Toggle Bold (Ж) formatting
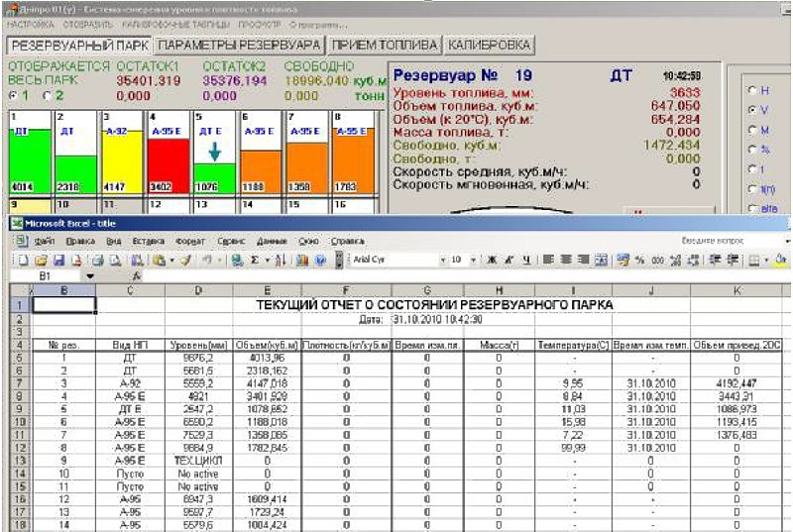Image resolution: width=793 pixels, height=532 pixels. tap(491, 260)
